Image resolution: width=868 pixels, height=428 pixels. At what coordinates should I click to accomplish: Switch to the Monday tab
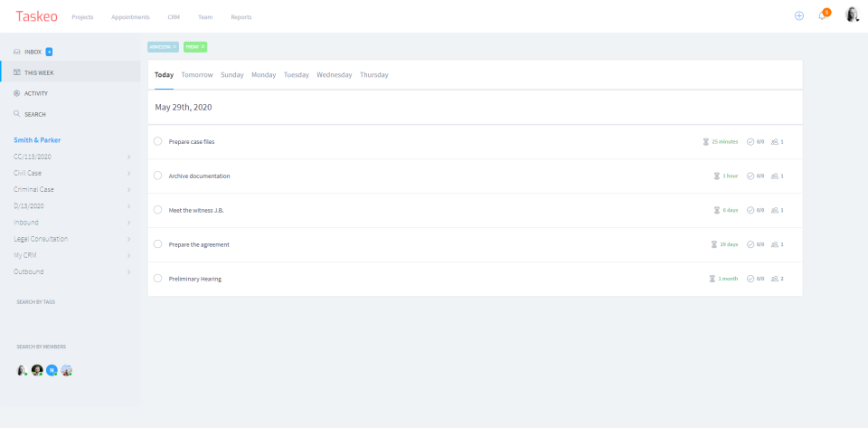pos(263,75)
